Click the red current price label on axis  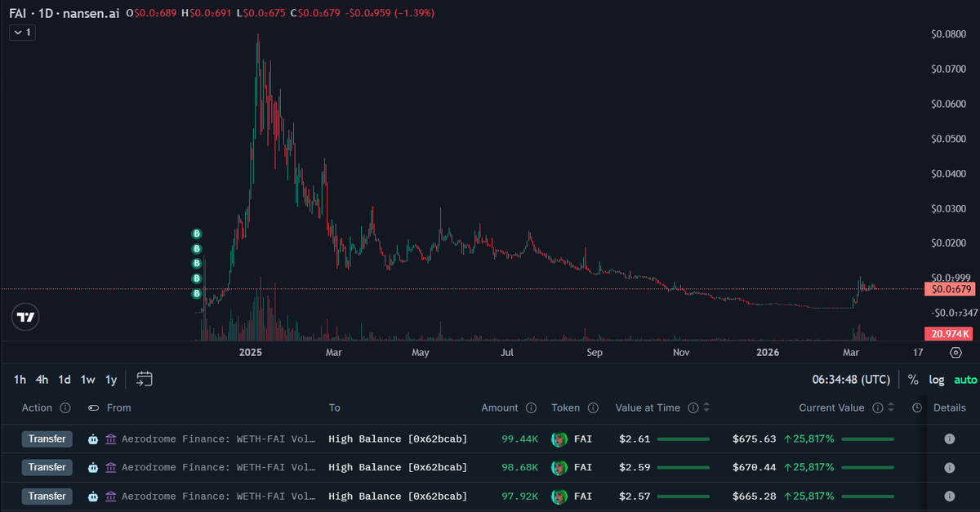coord(949,289)
